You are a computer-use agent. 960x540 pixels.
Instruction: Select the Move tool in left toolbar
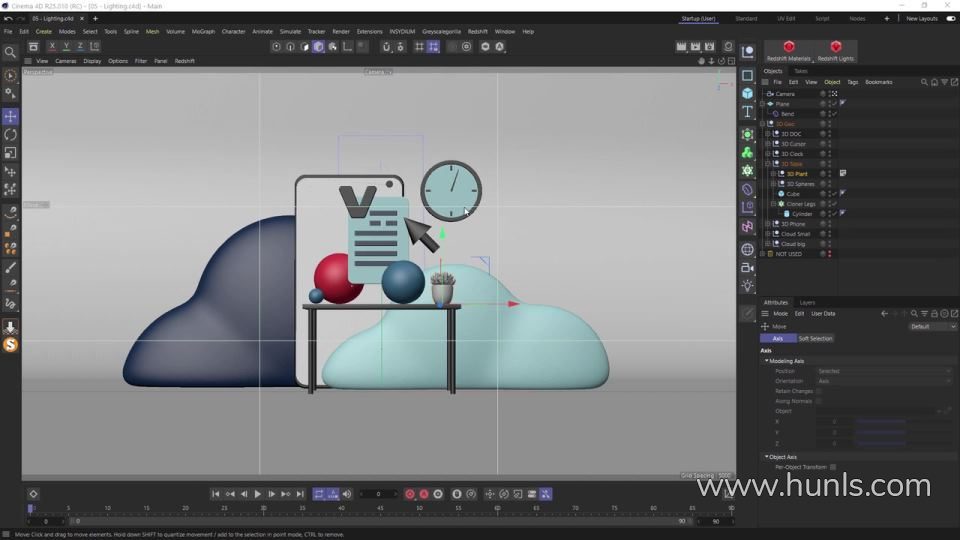click(x=10, y=117)
